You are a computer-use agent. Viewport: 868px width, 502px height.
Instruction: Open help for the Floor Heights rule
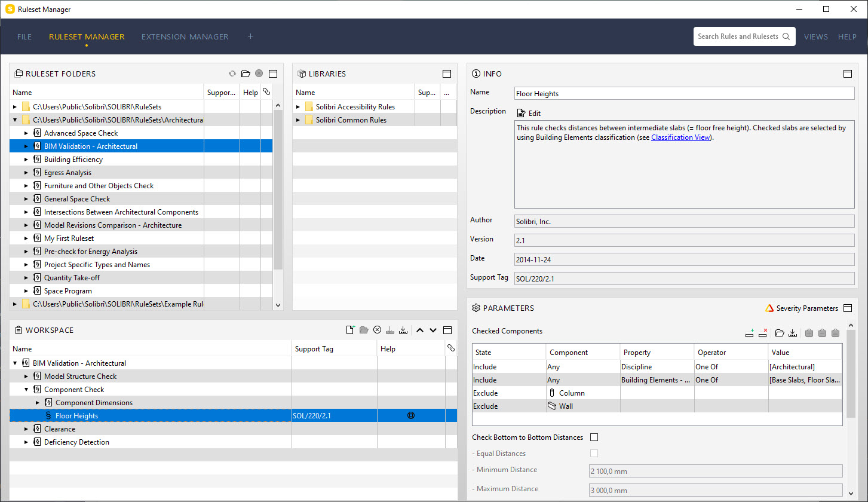(x=411, y=415)
